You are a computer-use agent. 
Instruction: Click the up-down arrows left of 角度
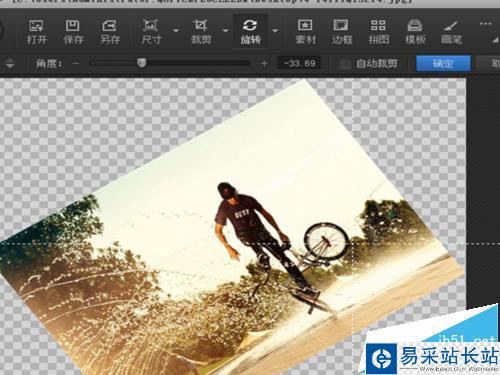pyautogui.click(x=10, y=63)
